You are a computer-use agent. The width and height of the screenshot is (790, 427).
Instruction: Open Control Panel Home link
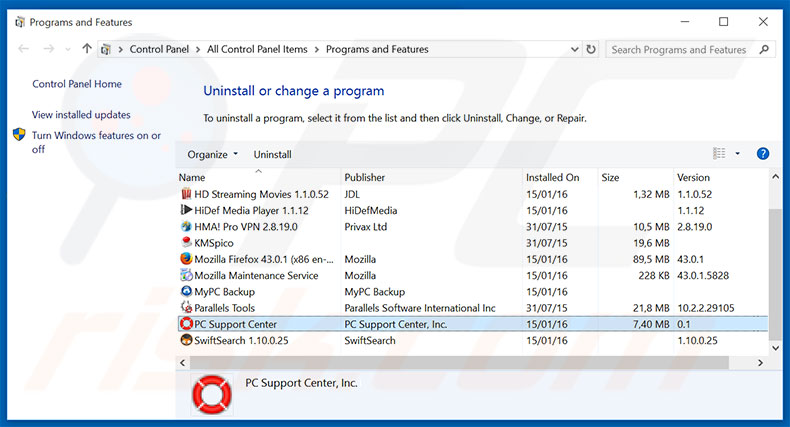(77, 84)
